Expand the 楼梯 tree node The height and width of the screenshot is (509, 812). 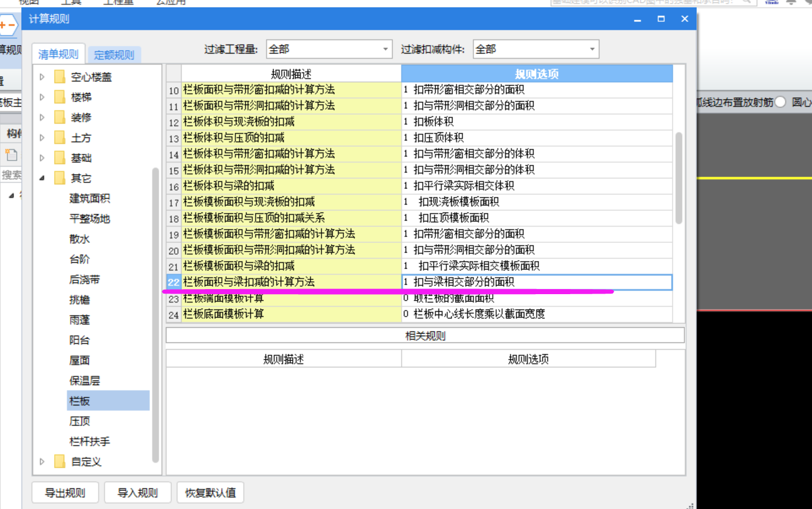pyautogui.click(x=42, y=97)
